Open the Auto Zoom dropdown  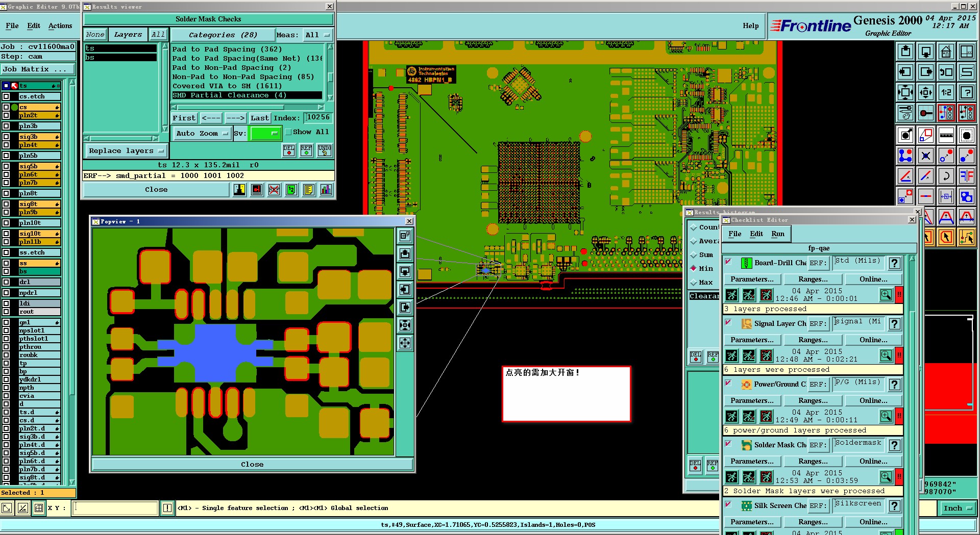pos(202,134)
